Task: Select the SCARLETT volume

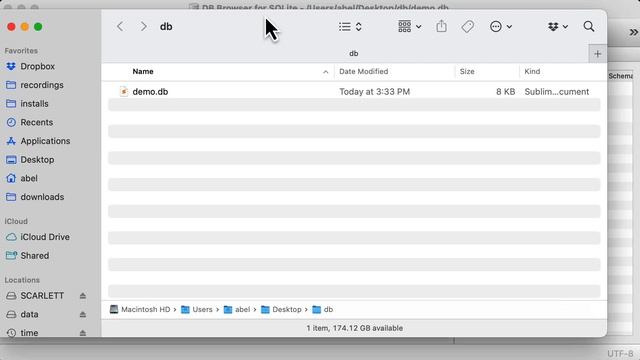Action: [42, 296]
